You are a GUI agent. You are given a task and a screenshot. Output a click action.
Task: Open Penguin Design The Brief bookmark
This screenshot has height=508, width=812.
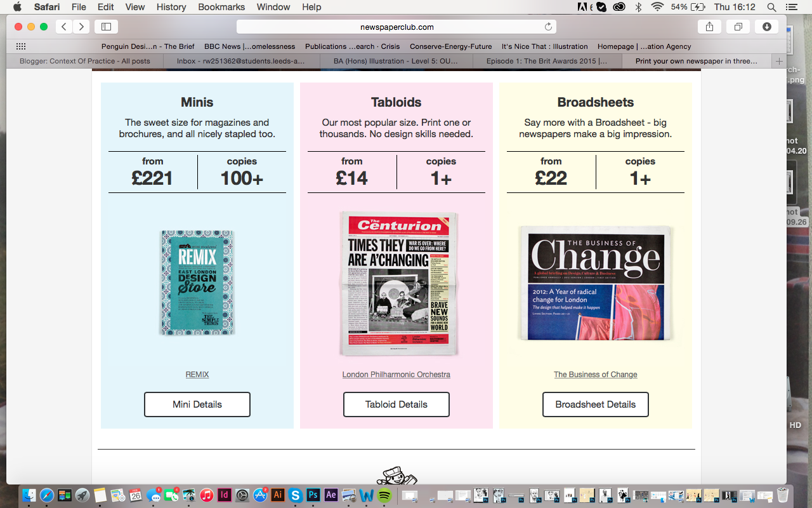148,46
